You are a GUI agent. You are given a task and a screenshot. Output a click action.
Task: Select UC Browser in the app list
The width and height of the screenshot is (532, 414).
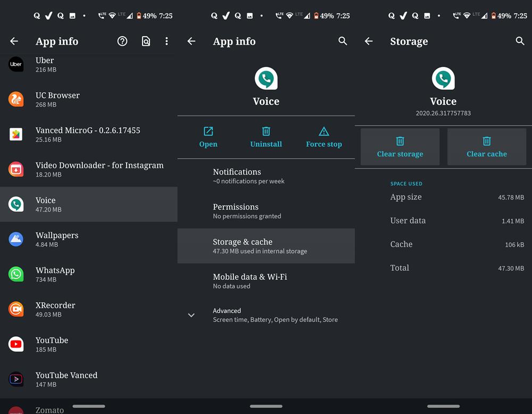(88, 99)
